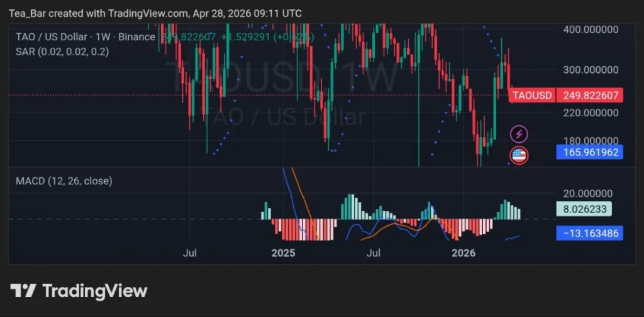This screenshot has height=317, width=644.
Task: Click the blue 165.961962 SAR value label
Action: click(x=589, y=152)
